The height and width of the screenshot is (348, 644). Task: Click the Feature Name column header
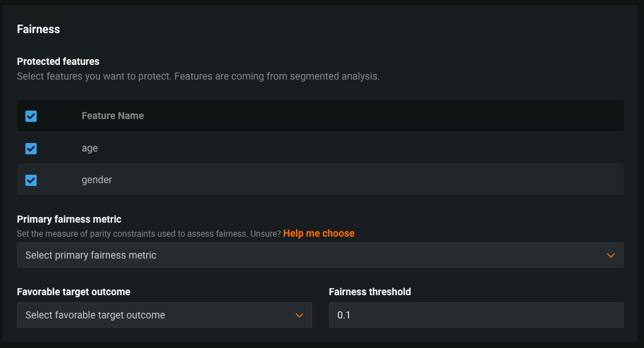click(113, 116)
